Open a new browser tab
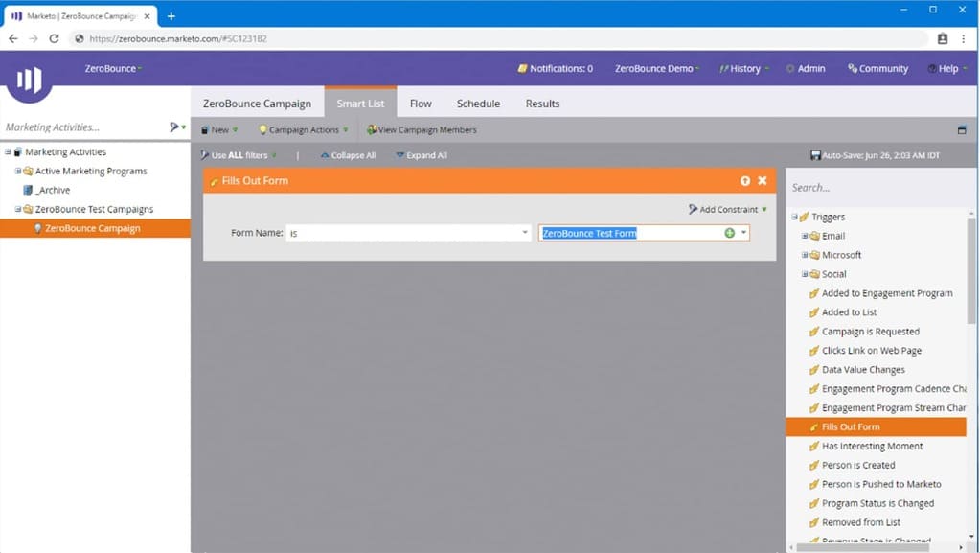Screen dimensions: 980x553 (171, 16)
